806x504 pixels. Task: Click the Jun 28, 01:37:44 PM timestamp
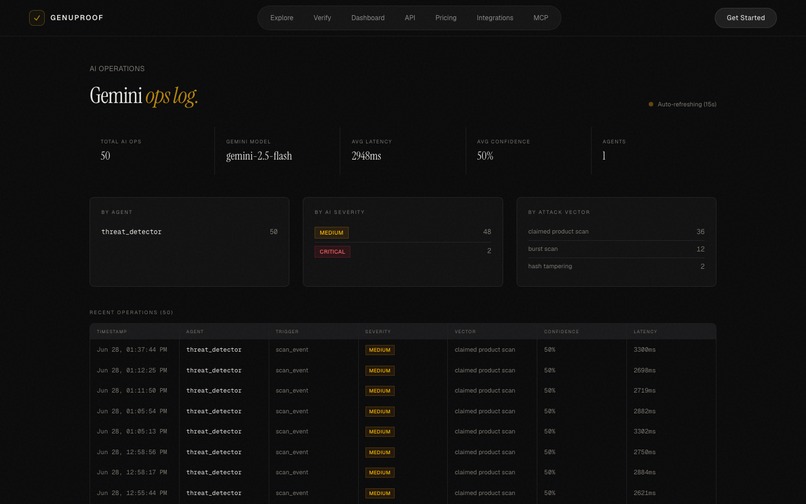(132, 350)
